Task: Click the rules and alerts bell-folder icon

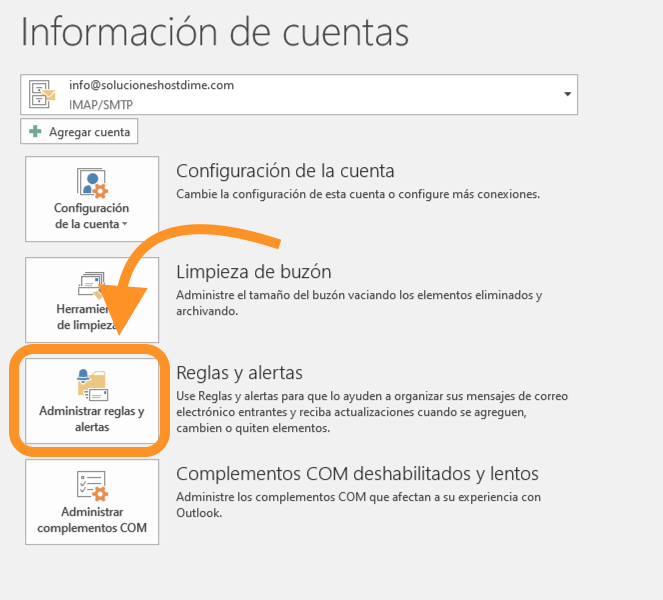Action: pyautogui.click(x=91, y=384)
